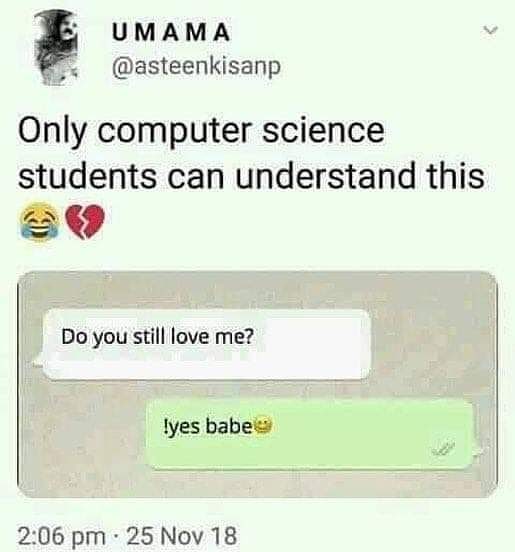Select the '!yes babe' reply bubble

click(x=309, y=434)
